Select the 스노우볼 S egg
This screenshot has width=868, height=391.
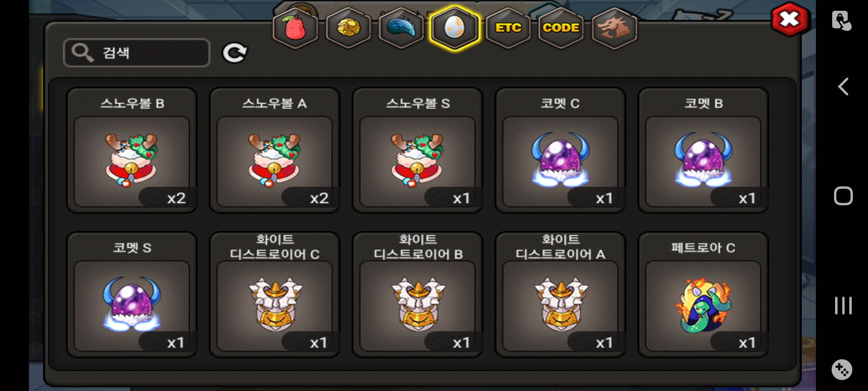[x=418, y=150]
